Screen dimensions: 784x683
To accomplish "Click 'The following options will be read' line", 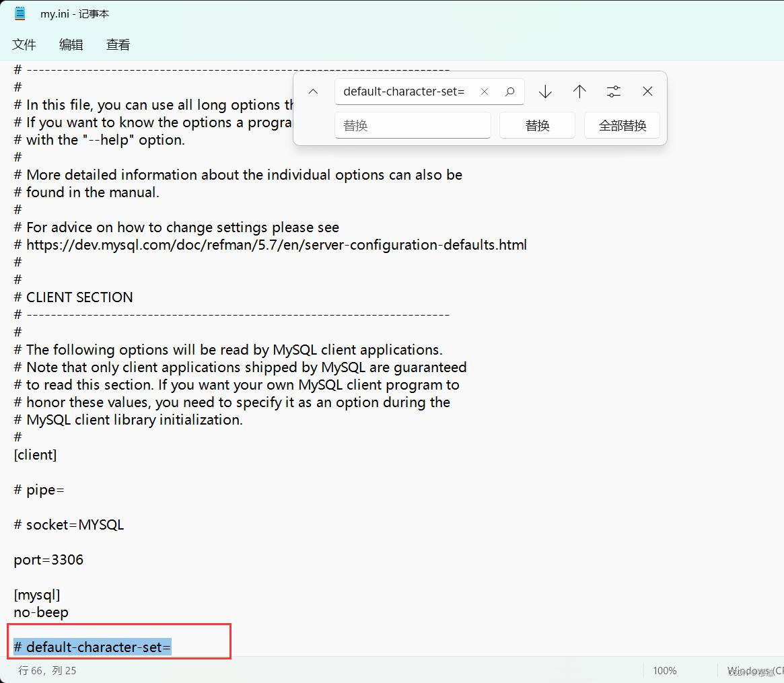I will [x=228, y=349].
